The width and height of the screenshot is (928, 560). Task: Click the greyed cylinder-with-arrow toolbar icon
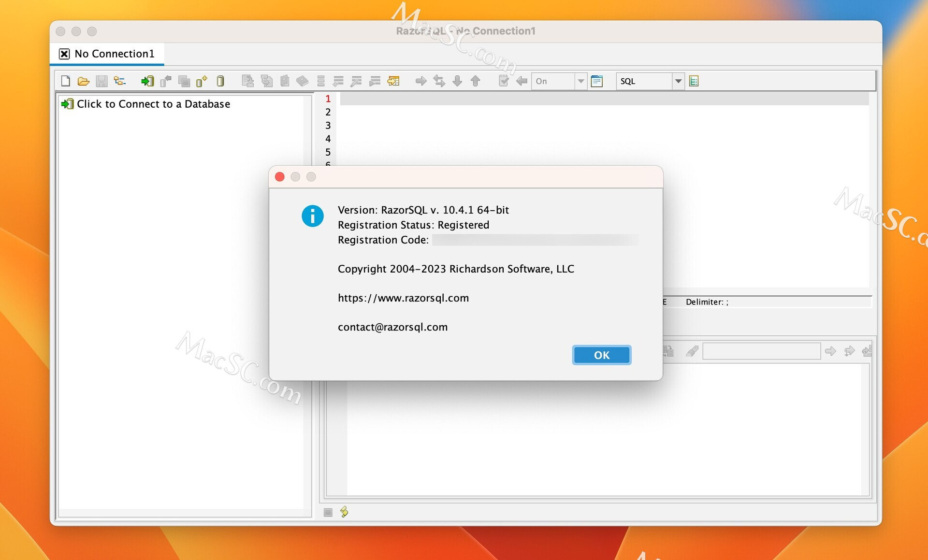(x=166, y=81)
